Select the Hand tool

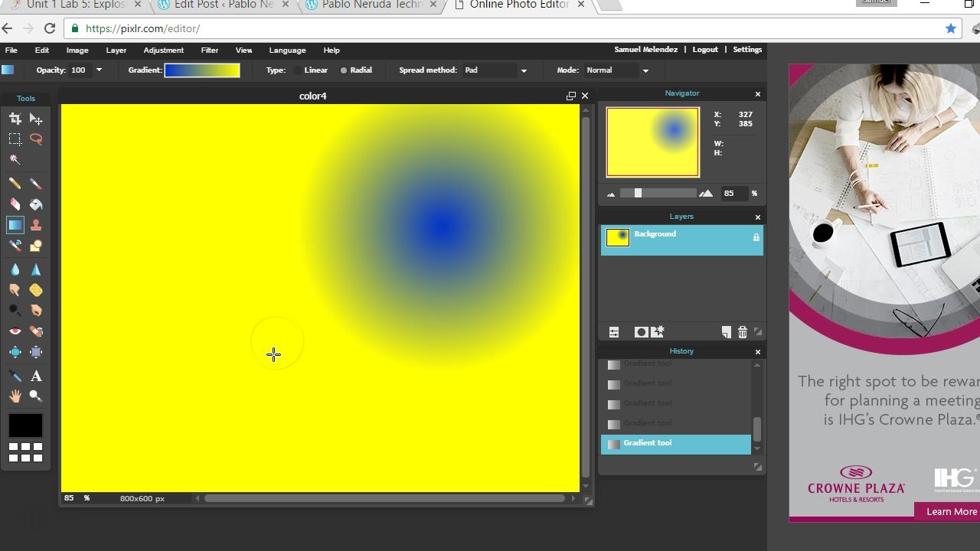(x=15, y=396)
